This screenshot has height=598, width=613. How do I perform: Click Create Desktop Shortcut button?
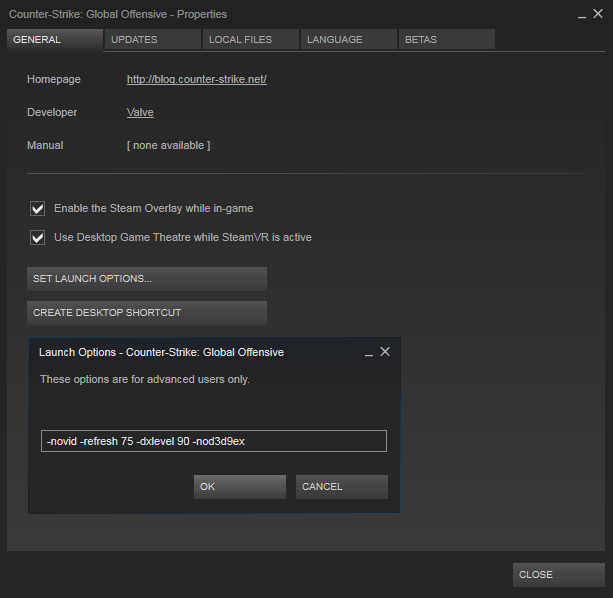pos(147,313)
